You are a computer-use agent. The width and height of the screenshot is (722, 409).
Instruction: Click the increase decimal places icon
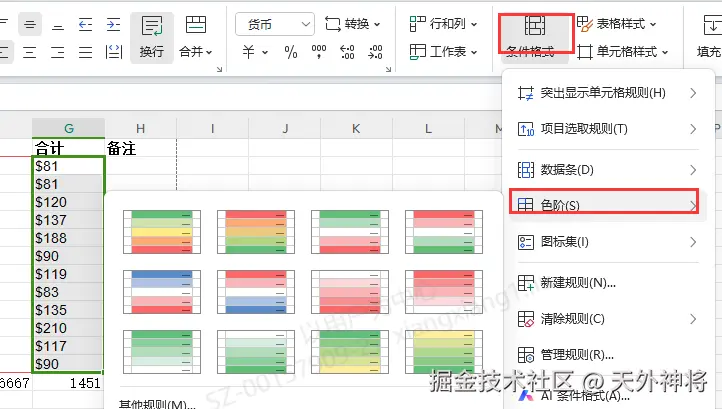coord(347,52)
